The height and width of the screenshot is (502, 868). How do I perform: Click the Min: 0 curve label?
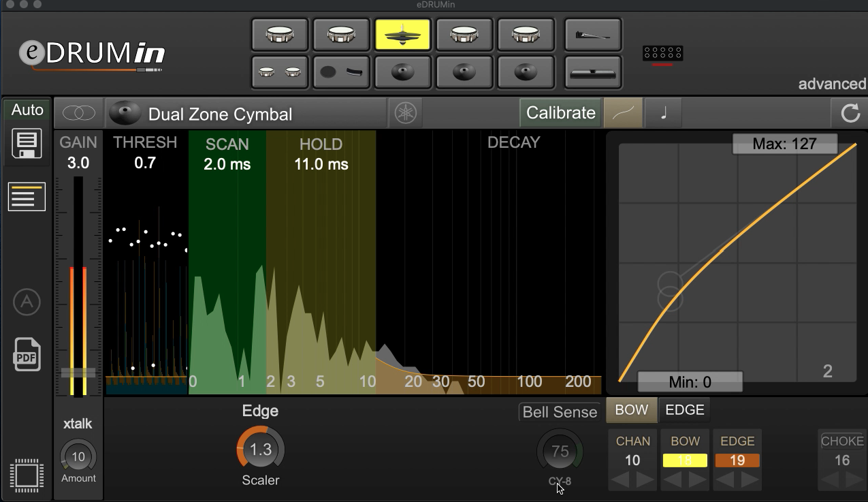(690, 381)
